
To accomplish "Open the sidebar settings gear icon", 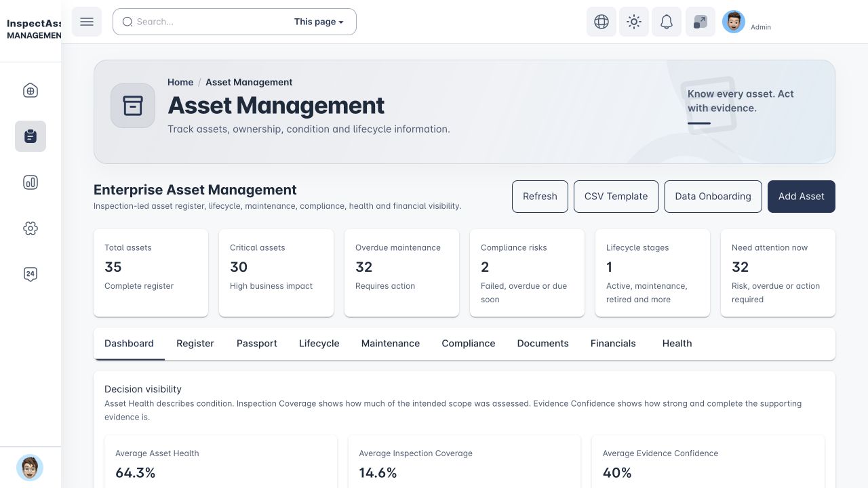I will (31, 228).
